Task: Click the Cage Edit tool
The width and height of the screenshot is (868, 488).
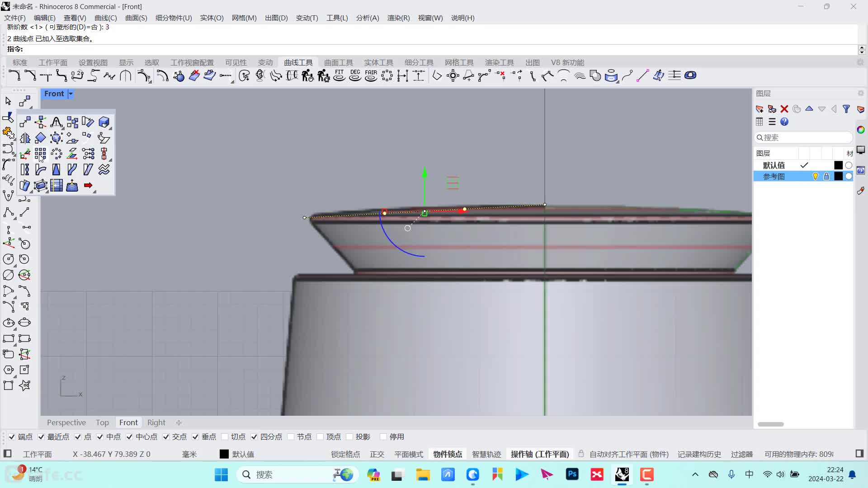Action: click(40, 185)
